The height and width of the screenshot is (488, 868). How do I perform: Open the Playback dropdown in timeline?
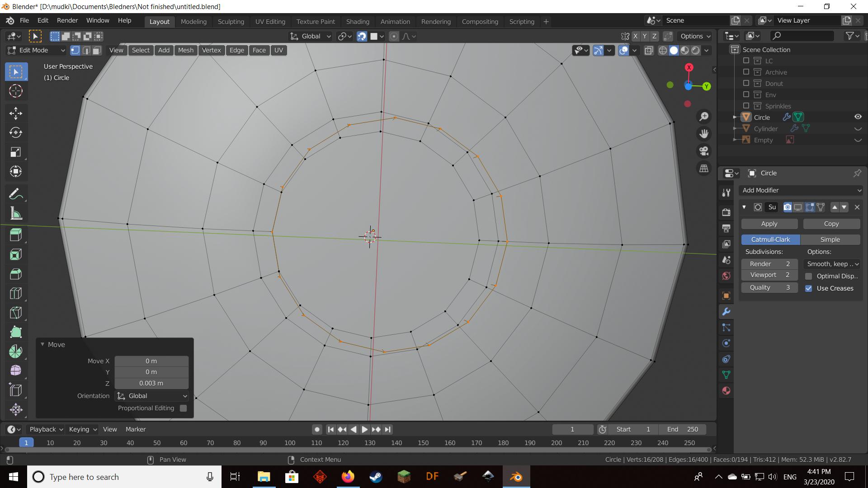click(45, 429)
